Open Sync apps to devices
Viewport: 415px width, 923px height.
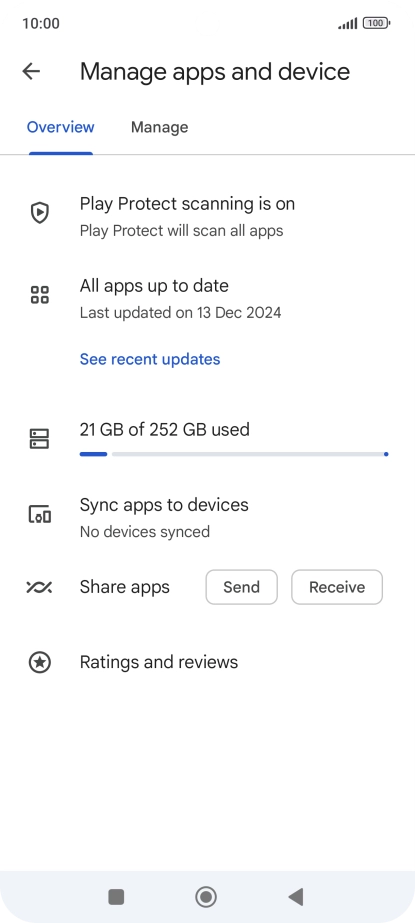pyautogui.click(x=207, y=517)
